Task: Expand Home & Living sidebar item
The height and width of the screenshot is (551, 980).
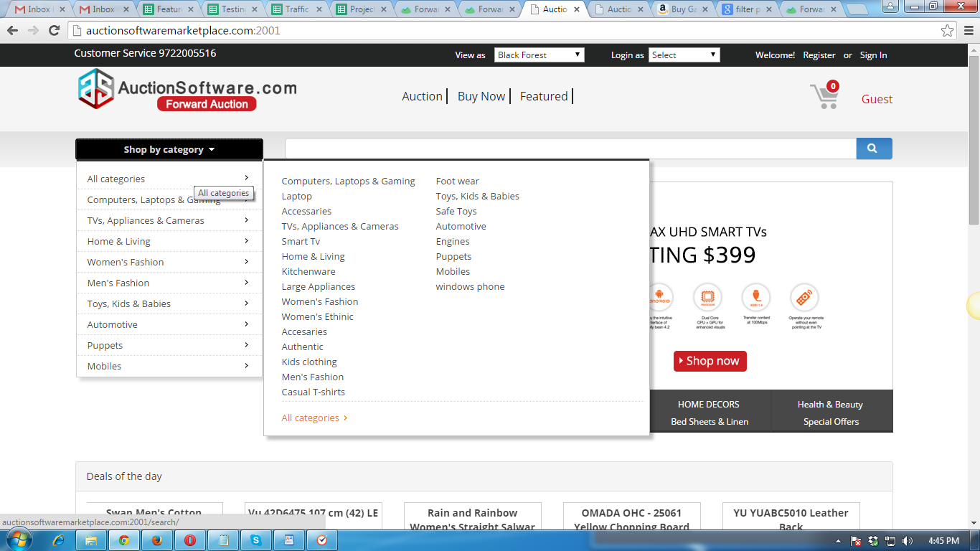Action: (x=169, y=241)
